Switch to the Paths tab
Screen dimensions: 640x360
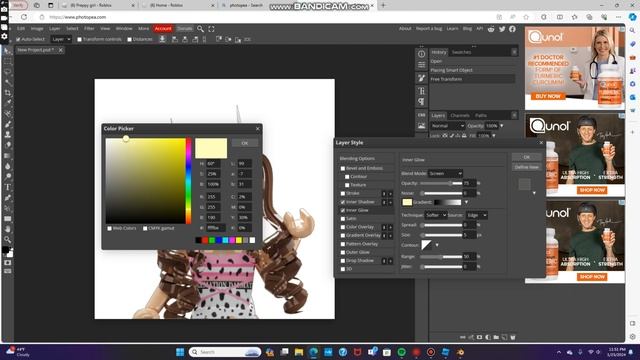481,116
